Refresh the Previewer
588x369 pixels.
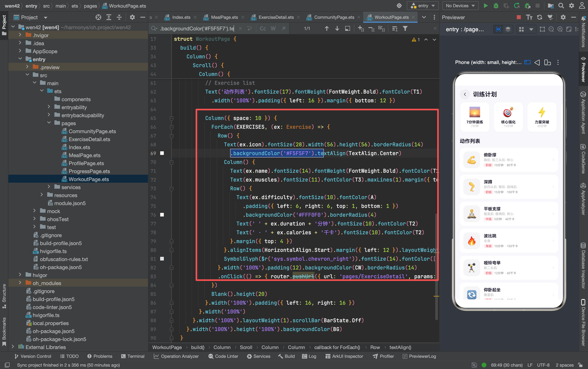click(x=540, y=17)
